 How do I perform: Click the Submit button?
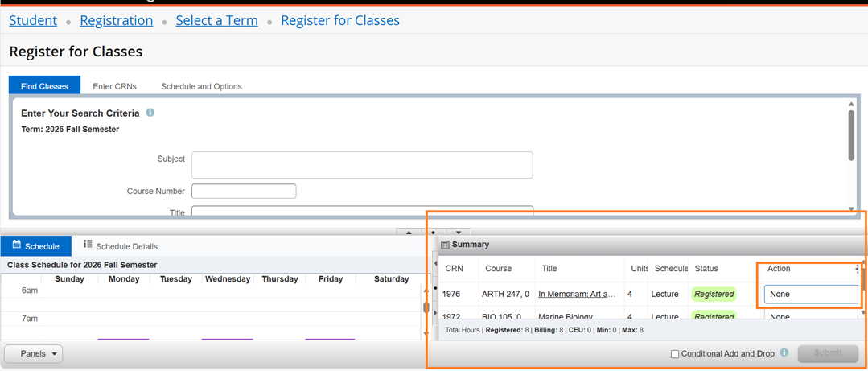[828, 353]
